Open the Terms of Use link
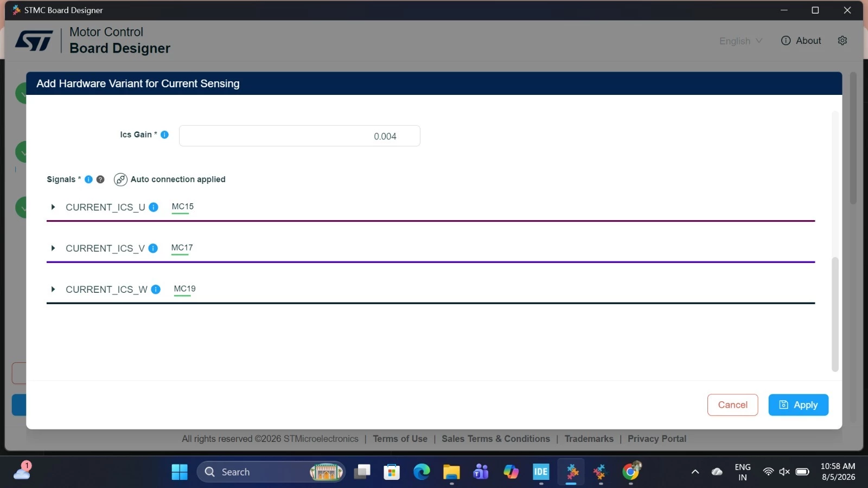This screenshot has width=868, height=488. coord(400,439)
